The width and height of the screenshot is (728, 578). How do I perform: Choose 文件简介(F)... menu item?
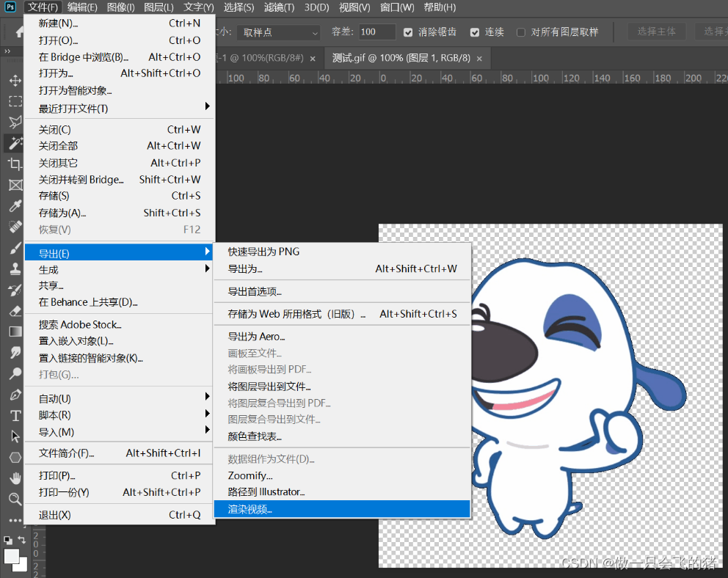120,453
